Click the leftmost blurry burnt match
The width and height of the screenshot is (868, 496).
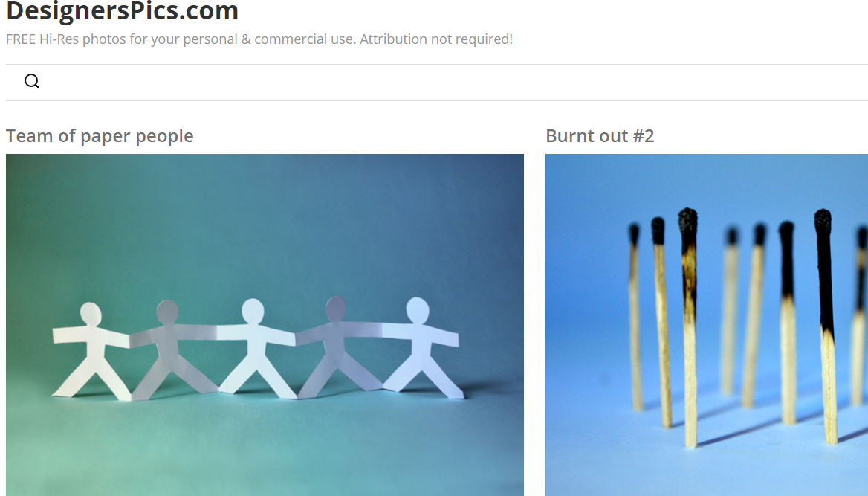(635, 316)
